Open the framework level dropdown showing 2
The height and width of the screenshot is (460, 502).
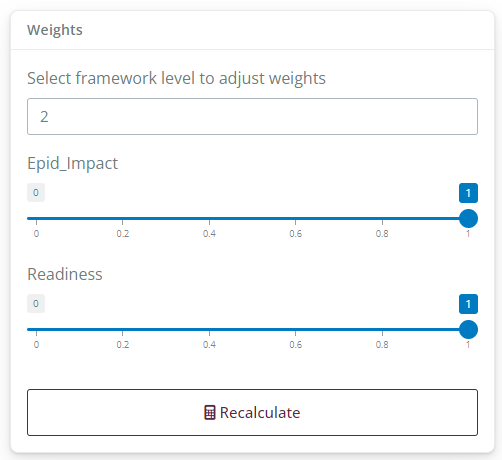point(252,116)
